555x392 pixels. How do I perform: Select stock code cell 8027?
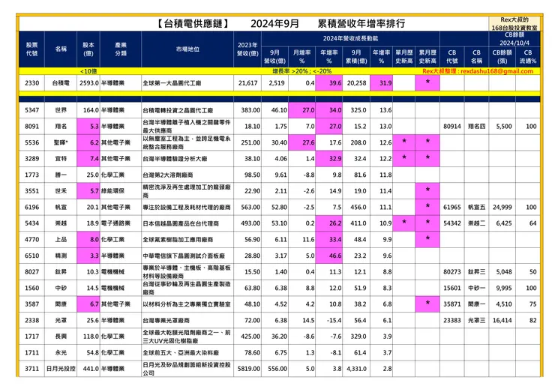(x=31, y=272)
